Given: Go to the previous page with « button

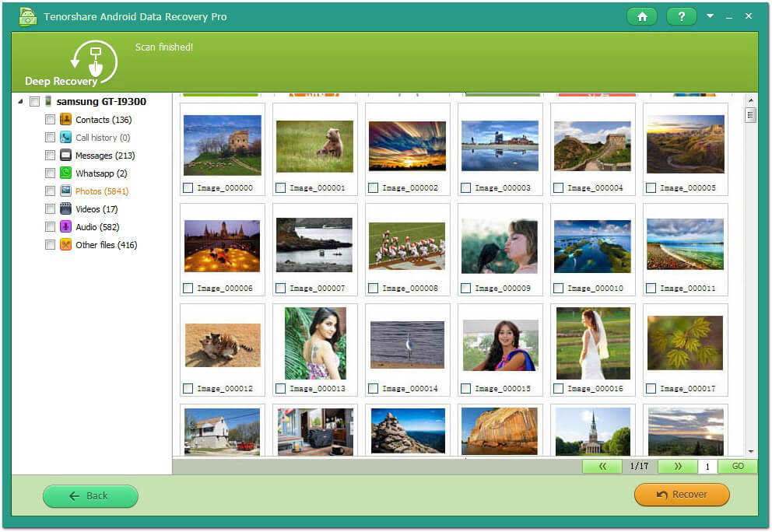Looking at the screenshot, I should [602, 467].
